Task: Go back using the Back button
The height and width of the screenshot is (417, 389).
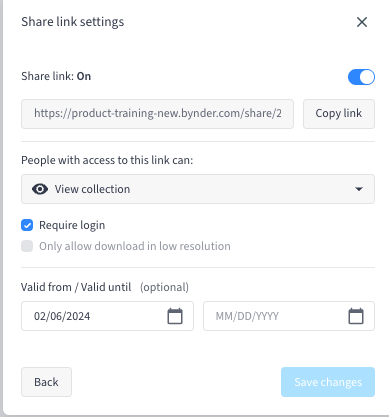Action: pos(46,382)
